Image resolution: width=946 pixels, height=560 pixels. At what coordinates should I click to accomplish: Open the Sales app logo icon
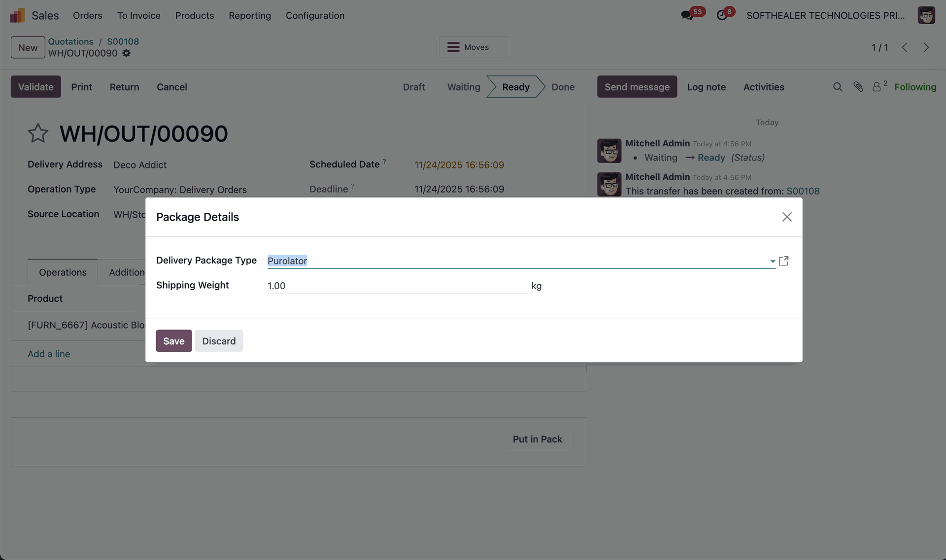pos(17,15)
